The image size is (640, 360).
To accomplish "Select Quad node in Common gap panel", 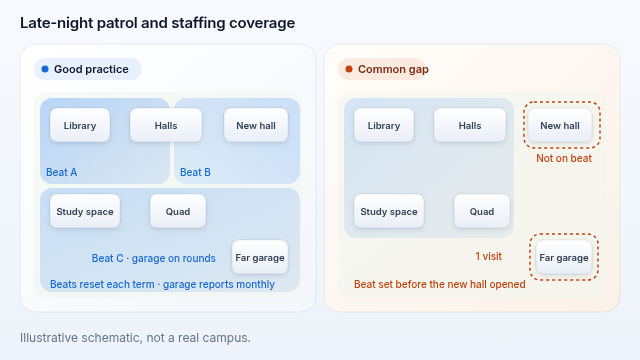I will pos(482,211).
